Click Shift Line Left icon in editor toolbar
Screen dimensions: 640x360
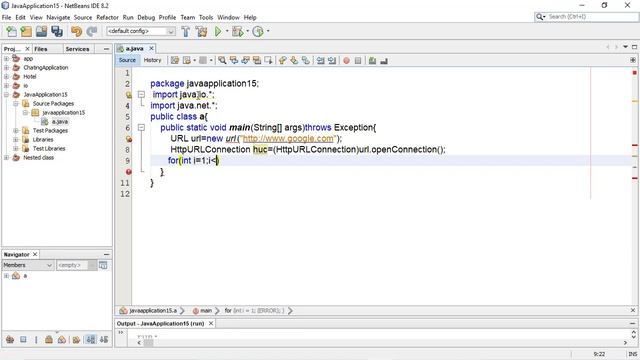coord(321,60)
